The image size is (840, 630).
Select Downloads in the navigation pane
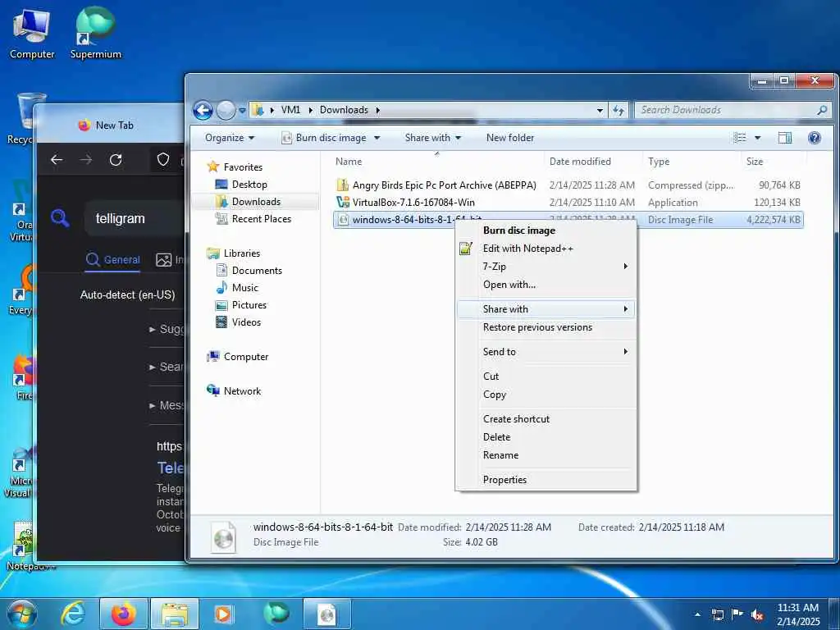(256, 202)
